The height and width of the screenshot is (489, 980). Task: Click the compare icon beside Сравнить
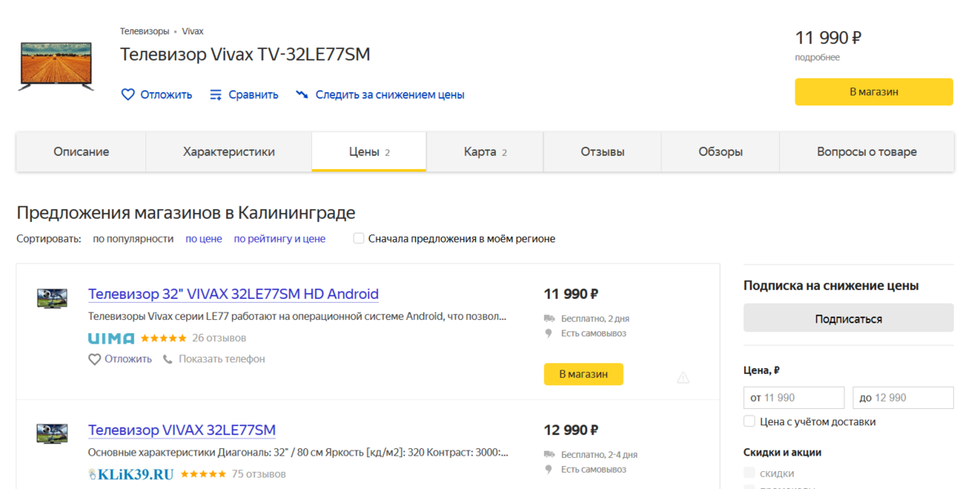216,95
